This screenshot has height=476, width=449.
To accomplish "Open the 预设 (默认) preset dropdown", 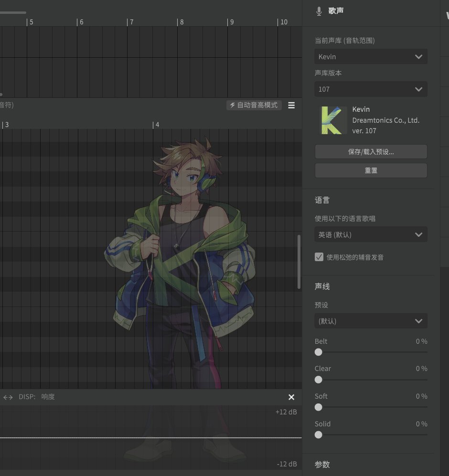I will click(x=371, y=321).
